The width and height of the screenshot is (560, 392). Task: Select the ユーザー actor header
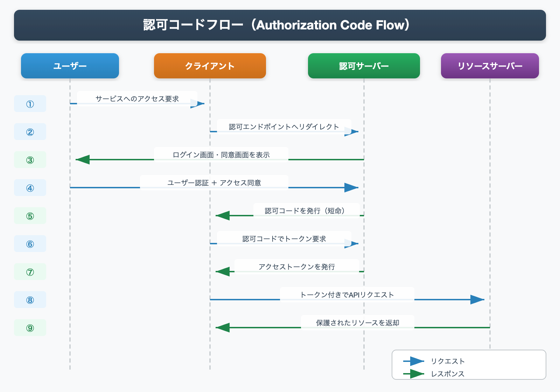click(70, 65)
